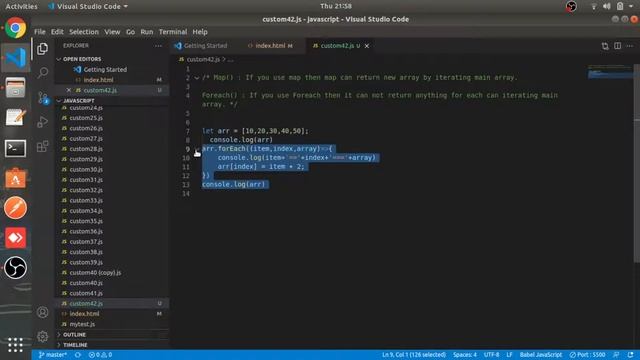Image resolution: width=640 pixels, height=360 pixels.
Task: Click the editor vertical scrollbar
Action: coord(637,163)
